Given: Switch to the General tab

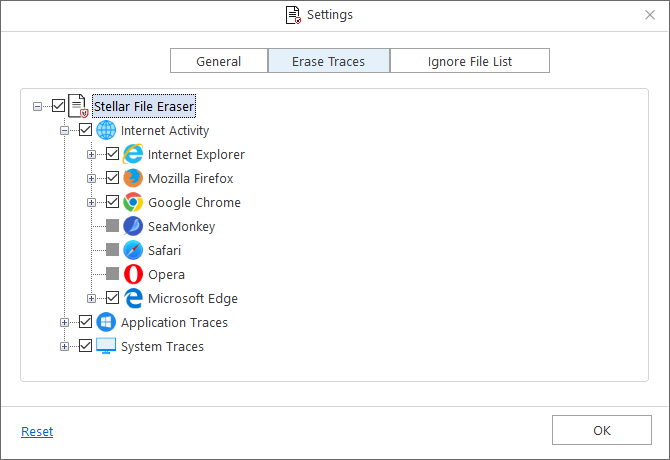Looking at the screenshot, I should pyautogui.click(x=218, y=61).
